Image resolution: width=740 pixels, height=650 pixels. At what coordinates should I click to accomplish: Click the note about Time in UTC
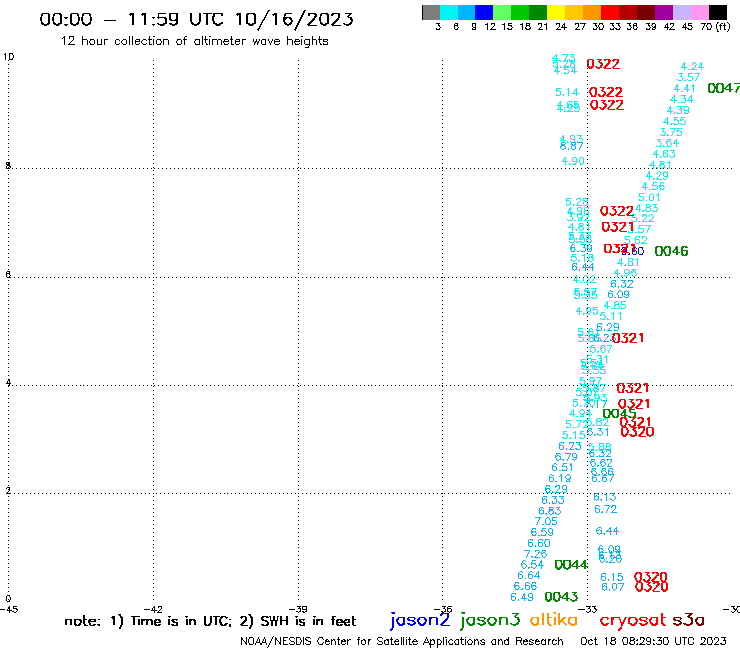point(210,621)
